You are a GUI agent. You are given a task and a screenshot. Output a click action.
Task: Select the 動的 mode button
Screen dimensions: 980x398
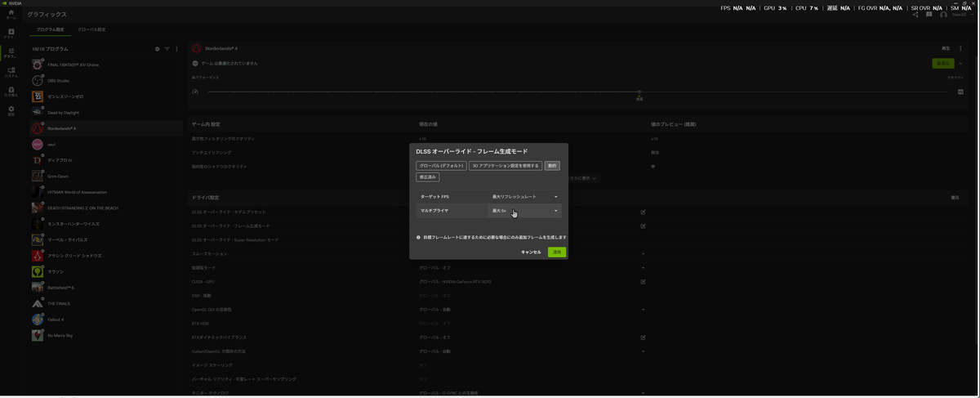[552, 165]
